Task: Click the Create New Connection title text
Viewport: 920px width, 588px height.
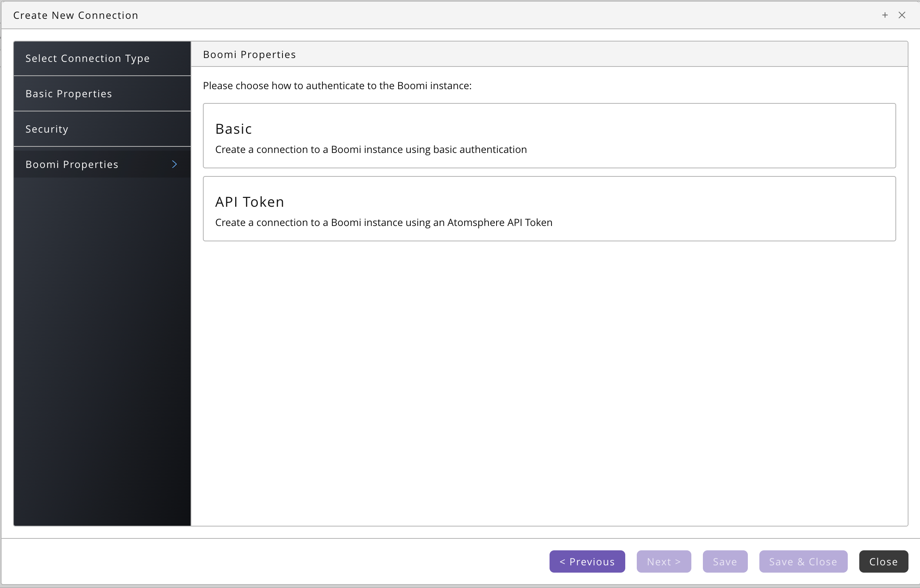Action: (x=76, y=15)
